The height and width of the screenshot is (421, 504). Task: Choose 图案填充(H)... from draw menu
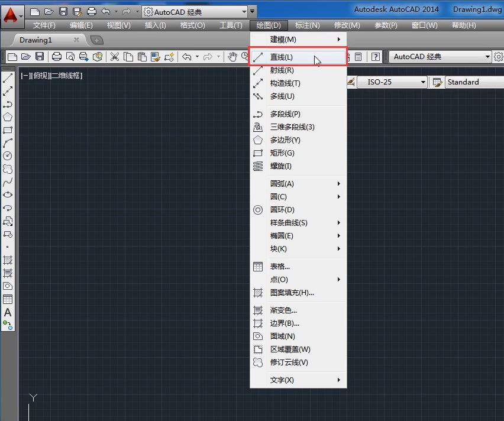coord(298,293)
